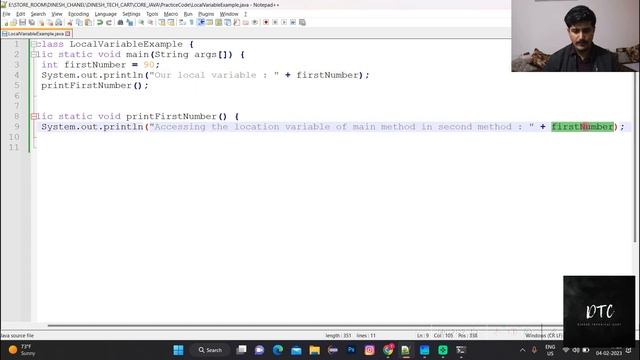Close the LocalVariableExample.java tab
This screenshot has width=640, height=360.
pyautogui.click(x=68, y=34)
